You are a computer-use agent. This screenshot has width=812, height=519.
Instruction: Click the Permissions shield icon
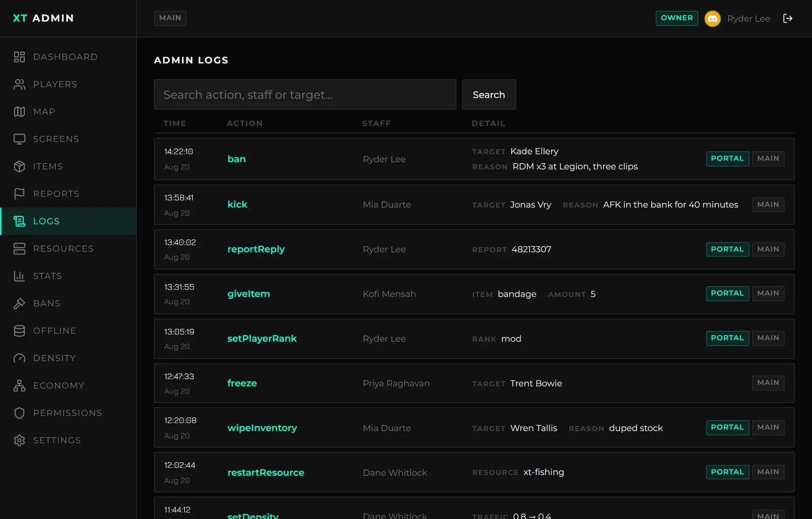19,413
